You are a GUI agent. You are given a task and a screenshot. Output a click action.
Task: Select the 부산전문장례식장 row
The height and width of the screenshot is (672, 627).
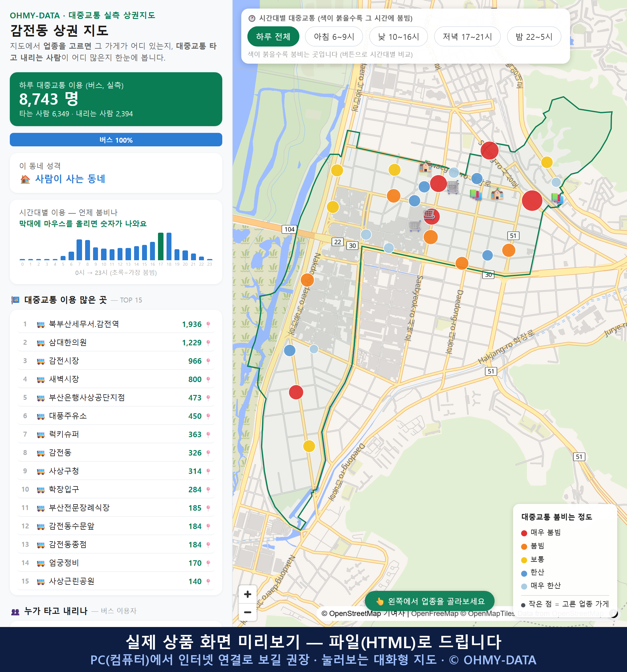point(116,508)
